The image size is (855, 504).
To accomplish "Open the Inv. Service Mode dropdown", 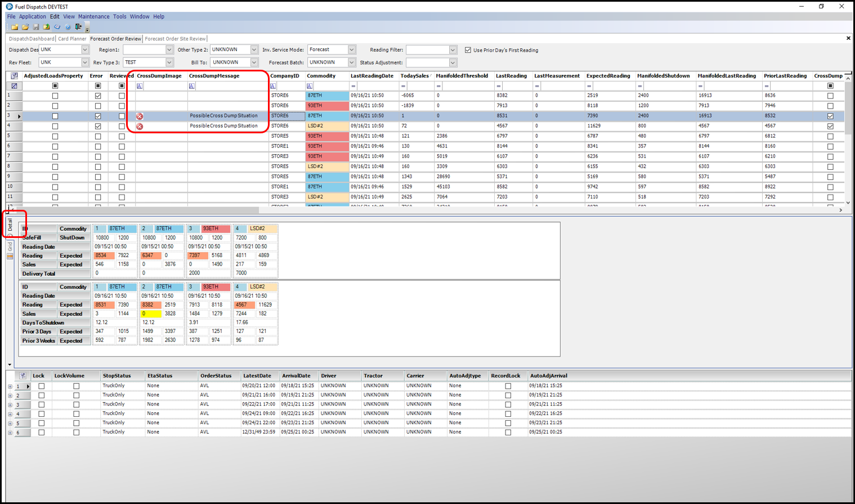I will coord(352,50).
